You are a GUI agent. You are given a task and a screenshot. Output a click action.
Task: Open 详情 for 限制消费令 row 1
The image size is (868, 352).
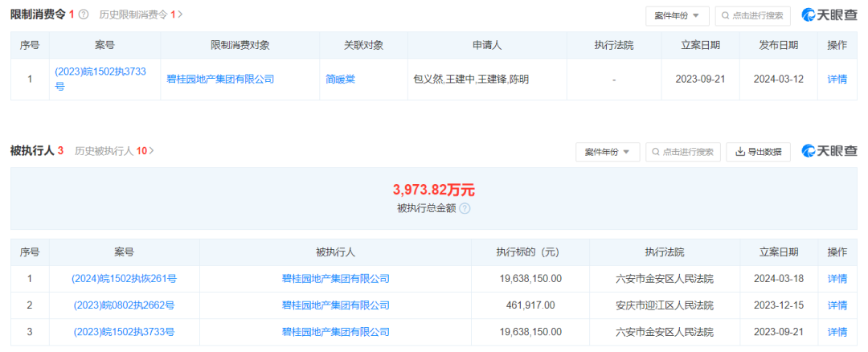[x=837, y=79]
